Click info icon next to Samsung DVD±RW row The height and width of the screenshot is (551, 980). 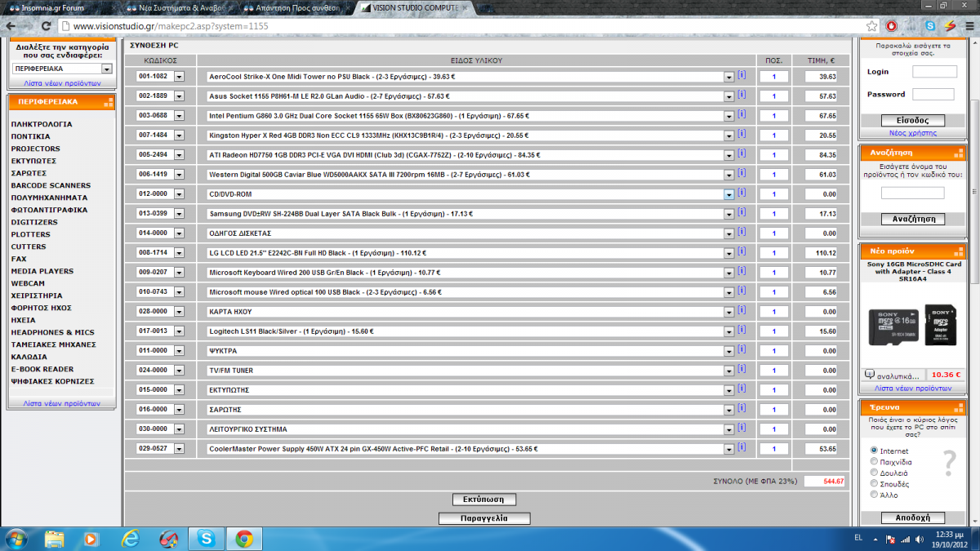742,212
